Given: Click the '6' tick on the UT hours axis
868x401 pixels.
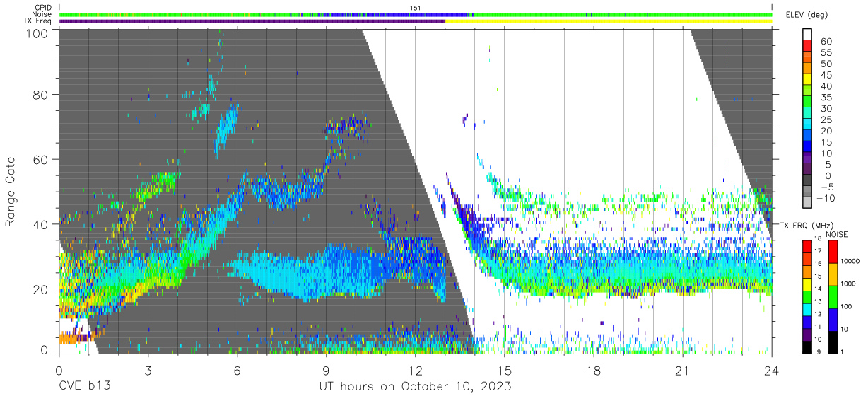Looking at the screenshot, I should point(237,371).
